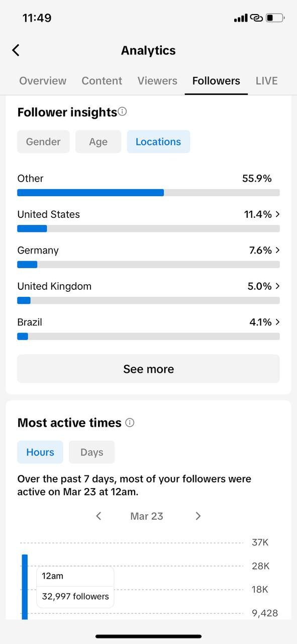Switch to the Overview tab
This screenshot has height=644, width=297.
(x=43, y=80)
